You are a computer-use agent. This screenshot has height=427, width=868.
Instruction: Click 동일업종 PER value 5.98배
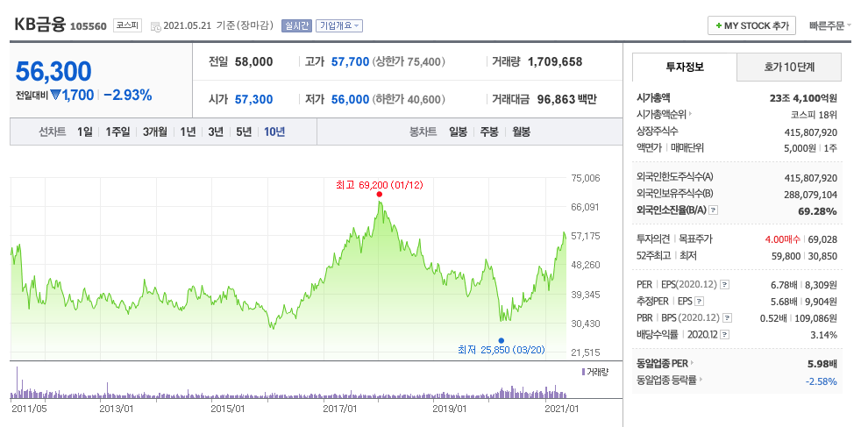(822, 365)
